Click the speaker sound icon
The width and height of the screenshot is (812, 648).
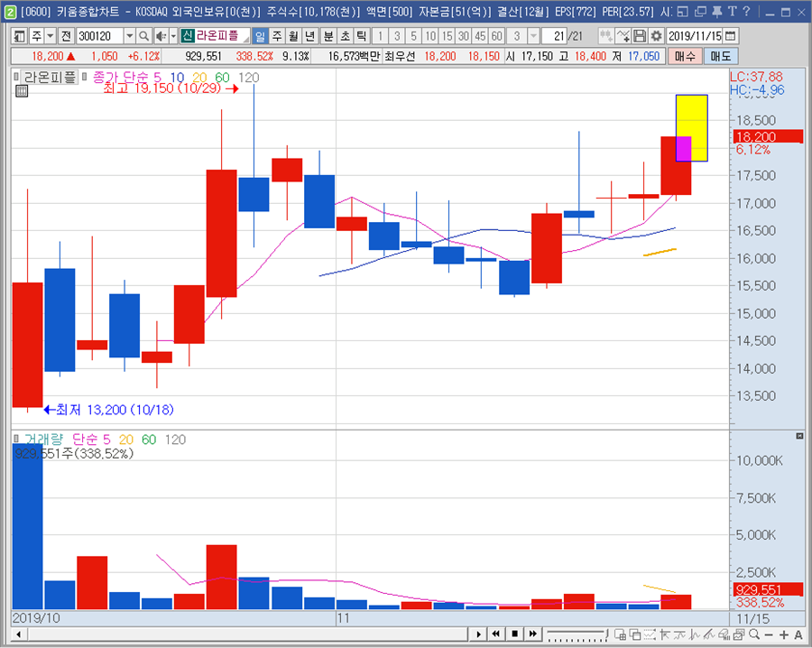161,36
